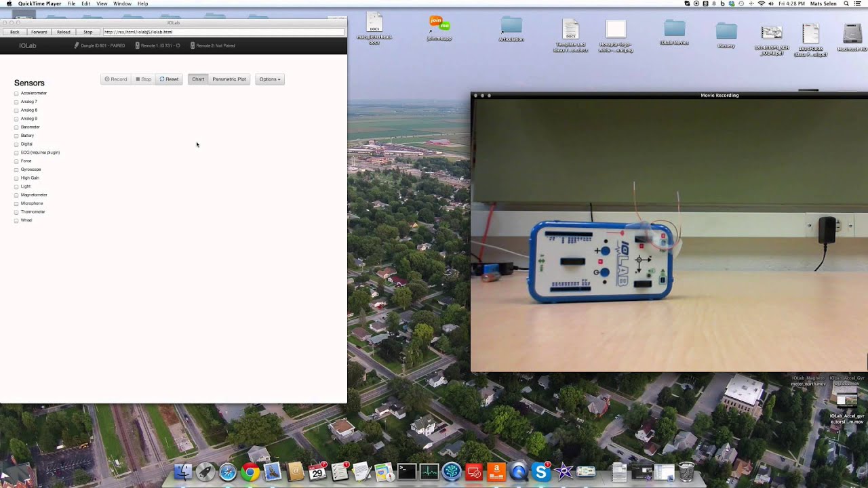Open the QuickTime Player menu
This screenshot has height=488, width=868.
click(39, 3)
